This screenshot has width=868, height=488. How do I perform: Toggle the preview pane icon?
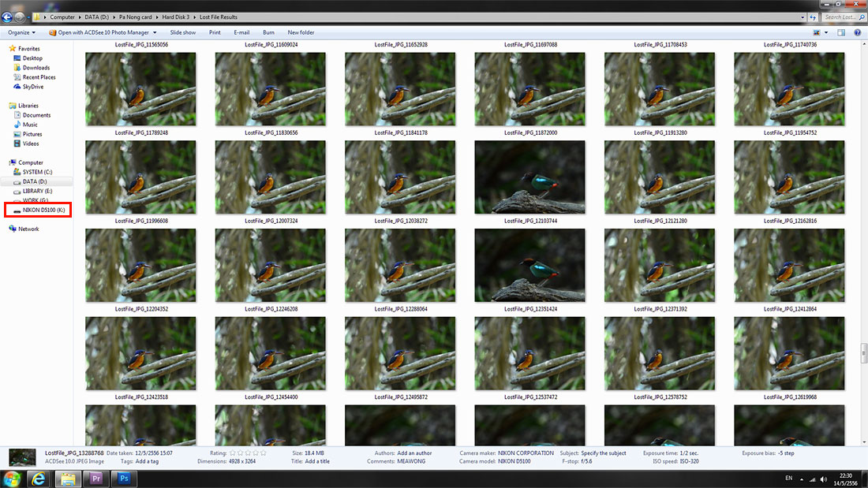[x=841, y=32]
